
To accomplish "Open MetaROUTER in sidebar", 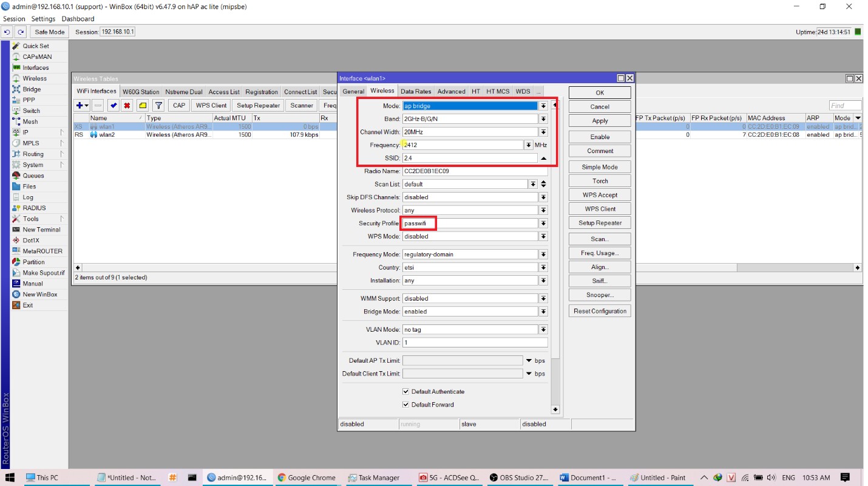I will 42,251.
